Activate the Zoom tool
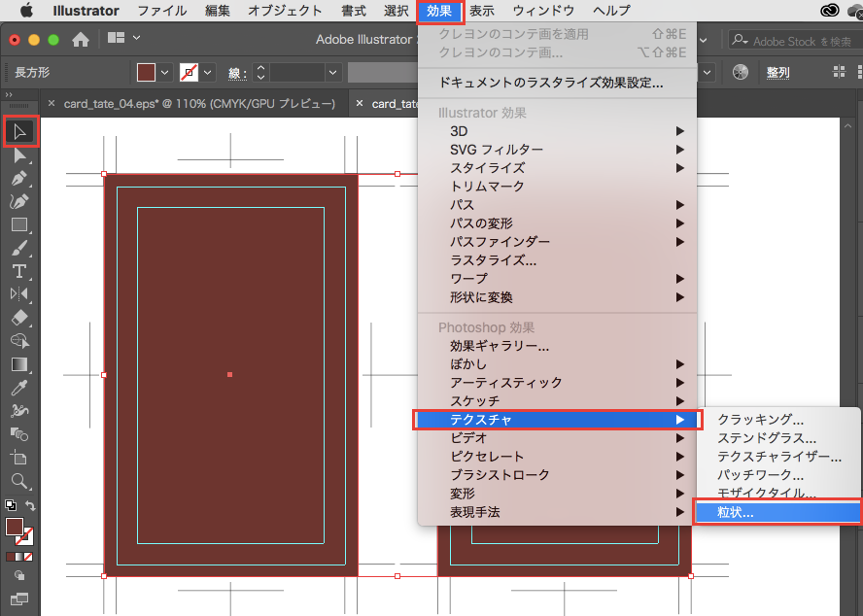Screen dimensions: 863x616 click(x=19, y=480)
